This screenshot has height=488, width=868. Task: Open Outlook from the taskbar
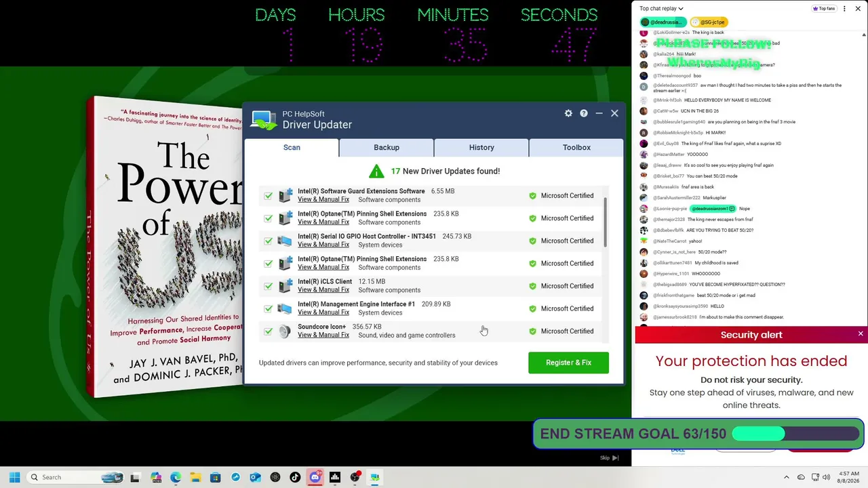point(255,477)
